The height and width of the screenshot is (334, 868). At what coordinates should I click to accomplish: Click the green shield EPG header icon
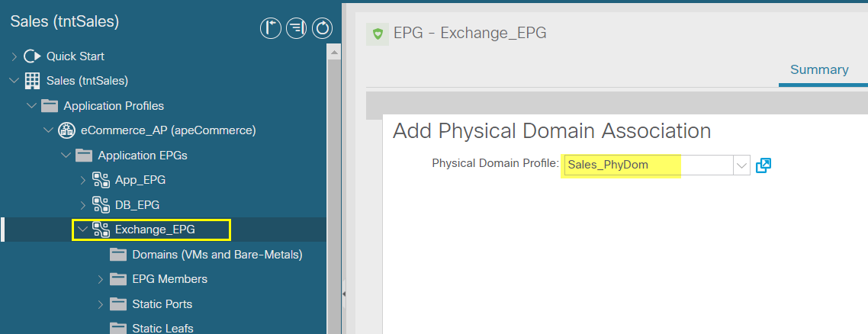pos(378,34)
